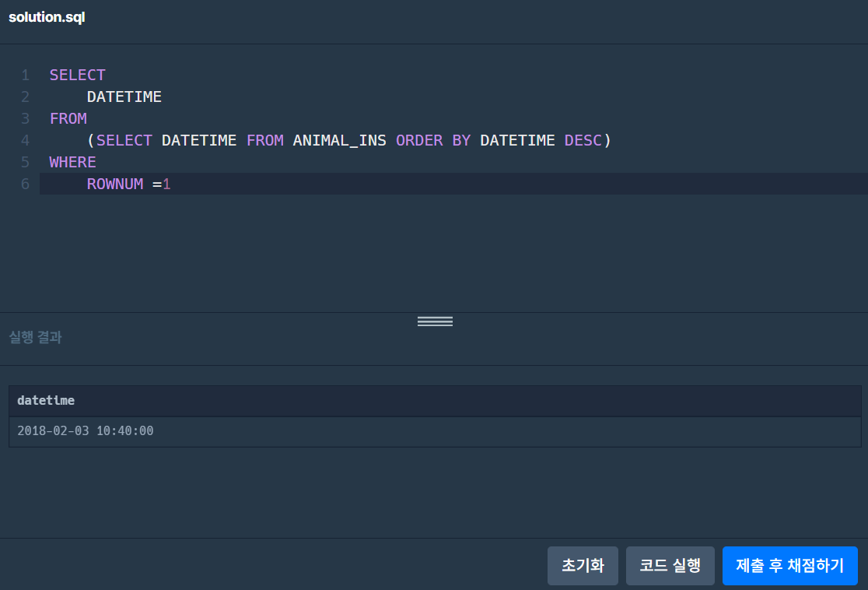Click the panel resize divider handle
This screenshot has height=590, width=868.
coord(434,321)
